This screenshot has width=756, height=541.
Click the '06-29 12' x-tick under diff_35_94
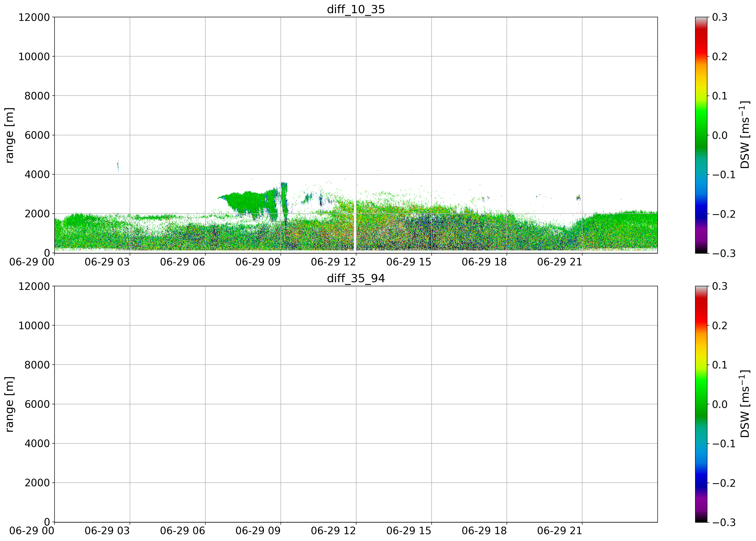point(333,531)
